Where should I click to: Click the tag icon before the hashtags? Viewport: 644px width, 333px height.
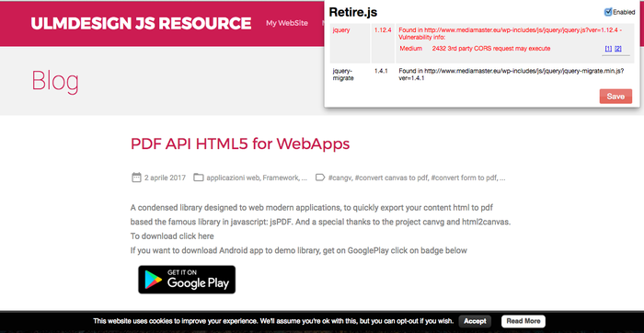320,178
